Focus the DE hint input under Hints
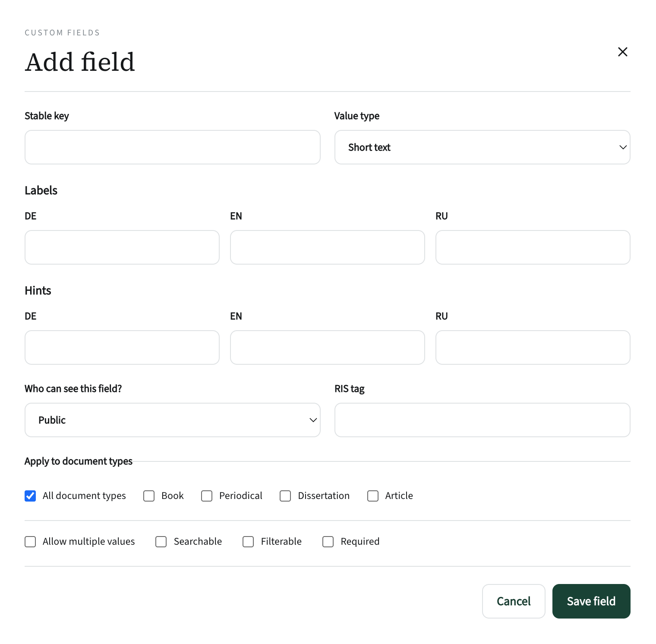This screenshot has width=656, height=644. [x=122, y=347]
